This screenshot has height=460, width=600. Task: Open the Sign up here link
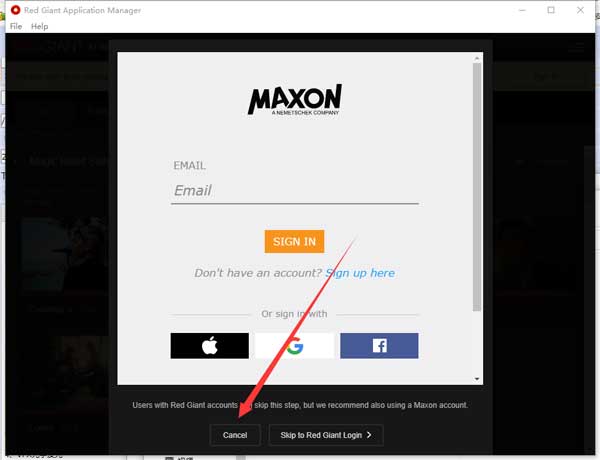(x=360, y=273)
